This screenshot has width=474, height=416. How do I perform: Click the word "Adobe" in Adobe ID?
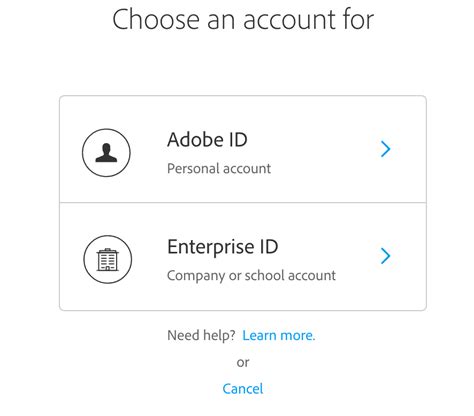click(195, 140)
